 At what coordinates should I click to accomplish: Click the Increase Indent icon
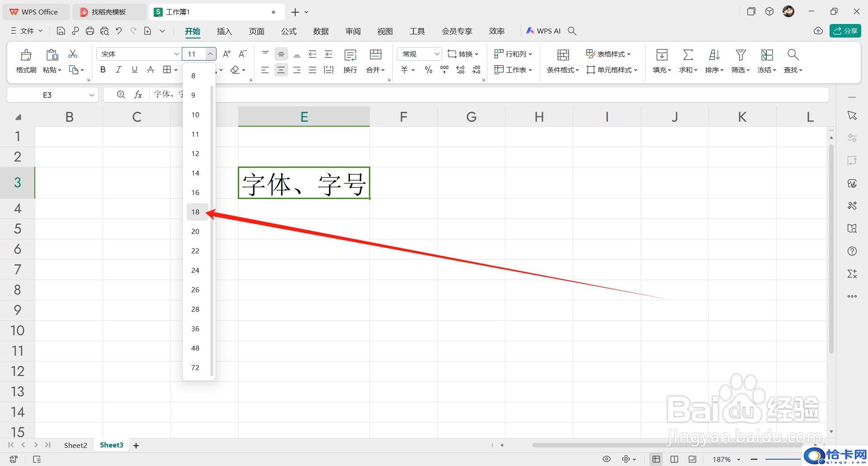[x=329, y=54]
